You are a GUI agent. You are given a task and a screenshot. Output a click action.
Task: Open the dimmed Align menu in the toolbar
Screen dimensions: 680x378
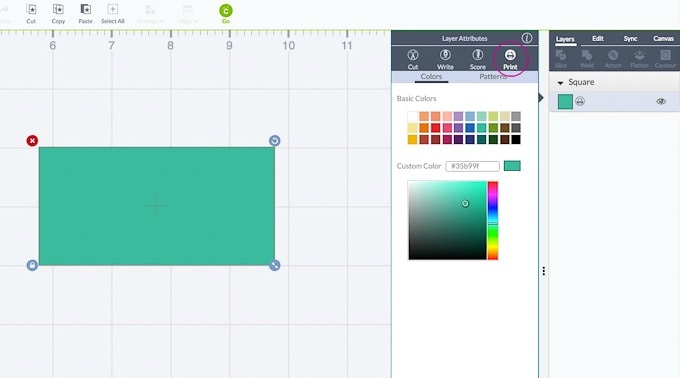point(188,14)
